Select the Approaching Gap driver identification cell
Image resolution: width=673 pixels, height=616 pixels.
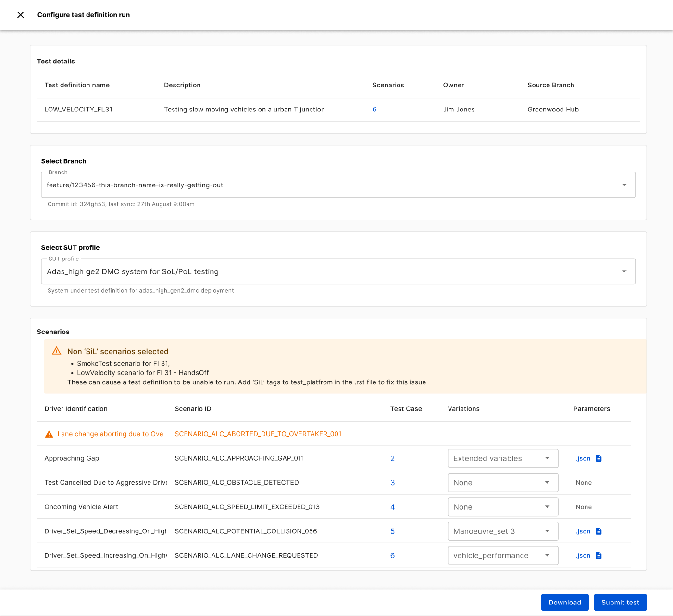pyautogui.click(x=72, y=458)
